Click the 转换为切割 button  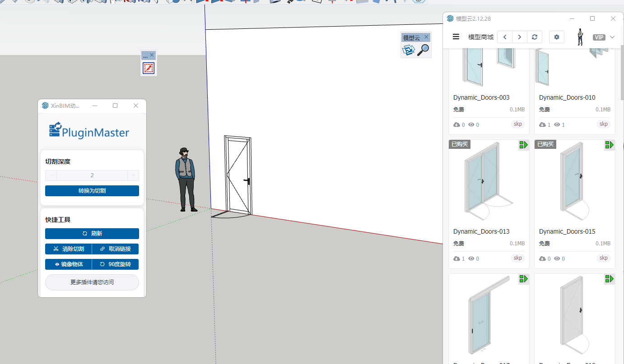(92, 191)
